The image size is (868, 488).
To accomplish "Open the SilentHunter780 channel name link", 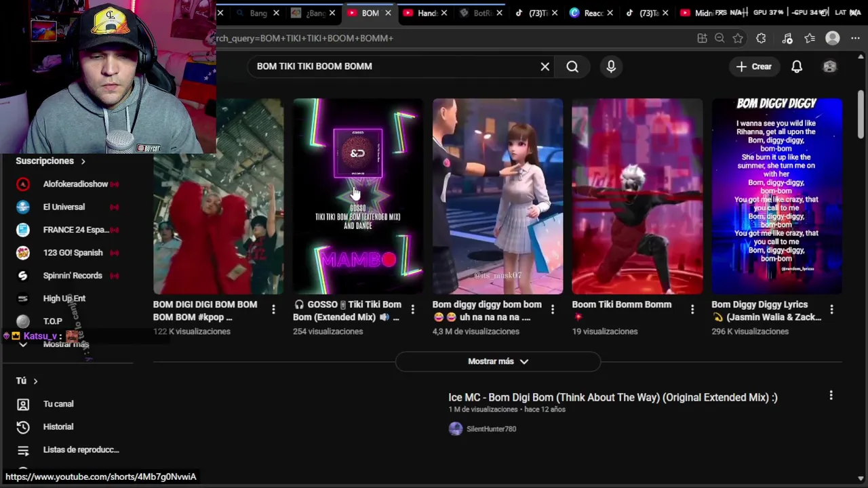I will [x=491, y=429].
